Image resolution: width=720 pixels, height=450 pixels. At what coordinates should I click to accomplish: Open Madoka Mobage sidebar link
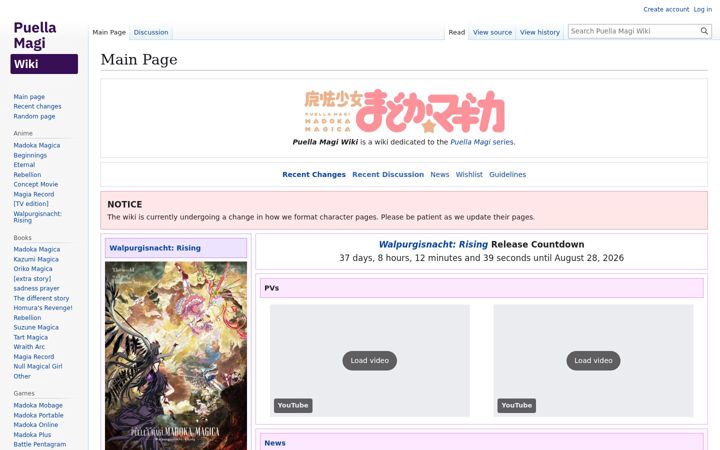coord(38,406)
